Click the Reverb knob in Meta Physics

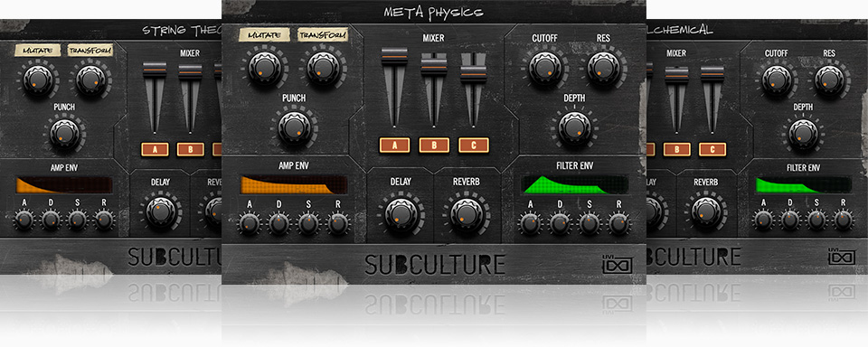point(467,215)
